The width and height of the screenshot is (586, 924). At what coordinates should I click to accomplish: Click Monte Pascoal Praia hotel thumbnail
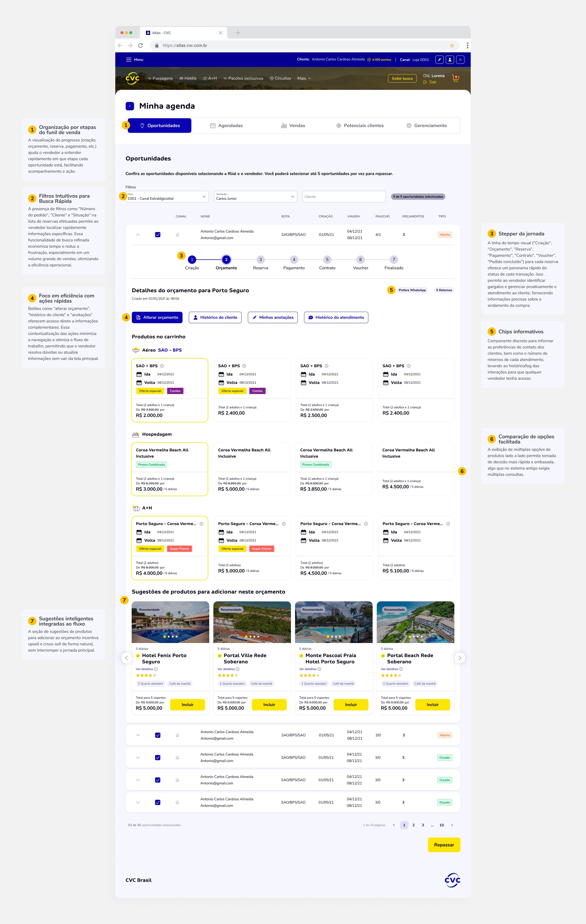[x=334, y=622]
